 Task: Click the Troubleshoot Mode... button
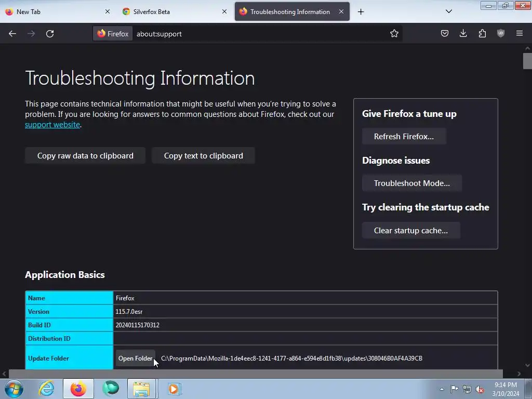[411, 183]
